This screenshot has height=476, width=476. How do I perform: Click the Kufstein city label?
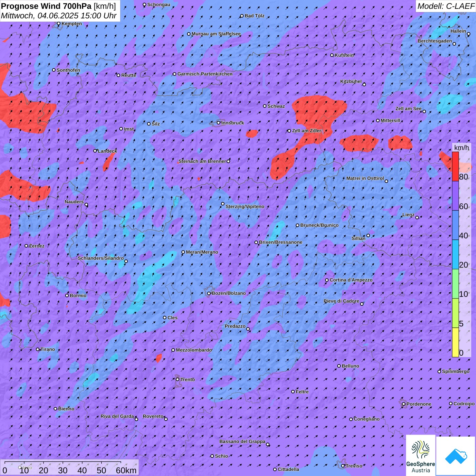coord(344,55)
